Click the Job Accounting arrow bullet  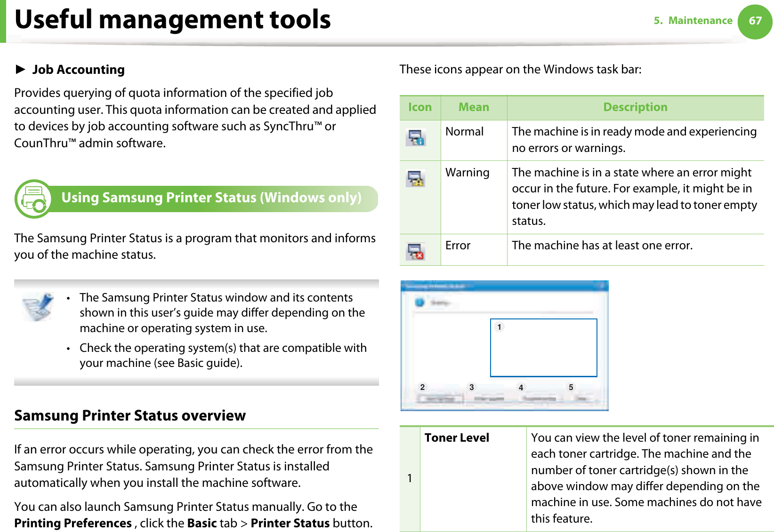[20, 70]
